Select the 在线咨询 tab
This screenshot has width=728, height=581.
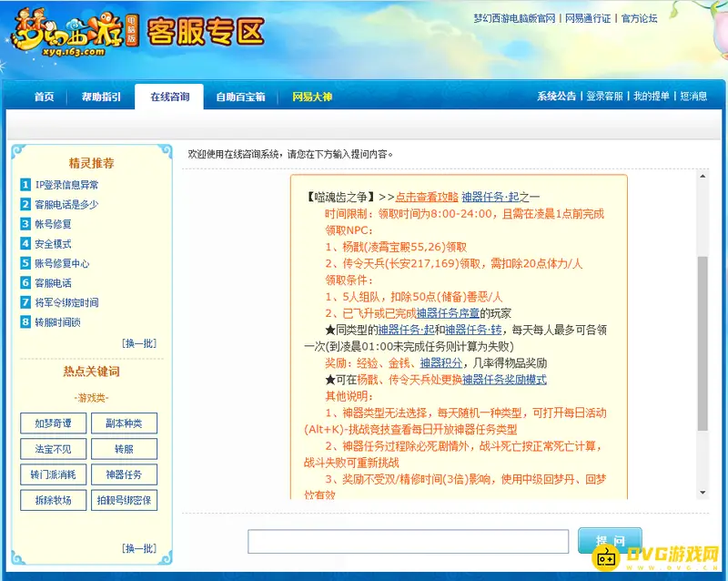[169, 97]
